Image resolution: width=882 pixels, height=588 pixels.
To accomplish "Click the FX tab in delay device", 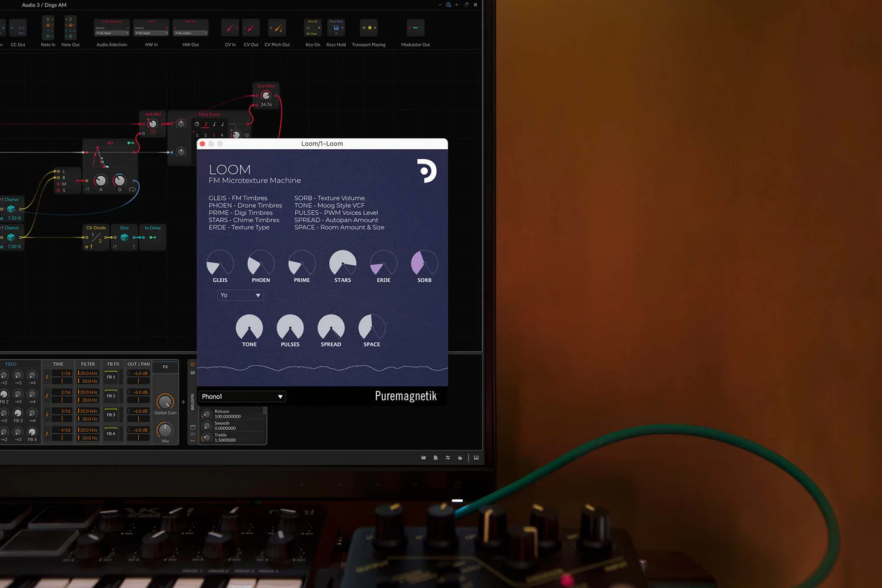I will (x=165, y=367).
